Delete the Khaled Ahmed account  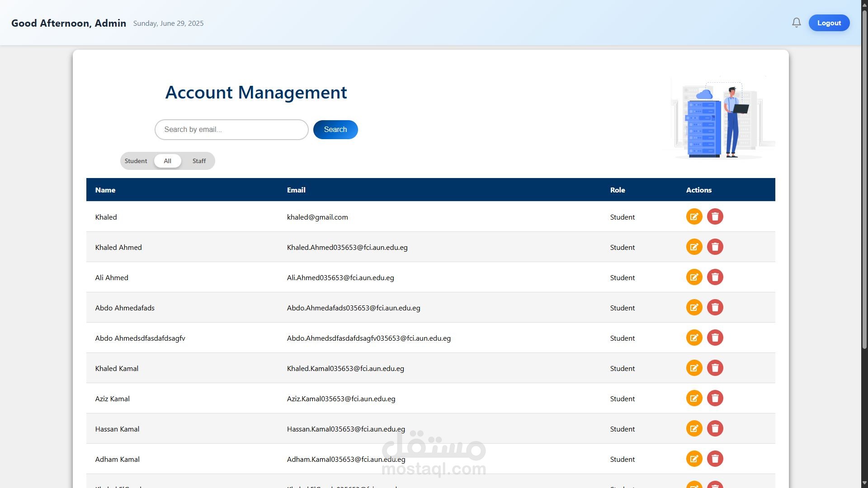coord(715,247)
